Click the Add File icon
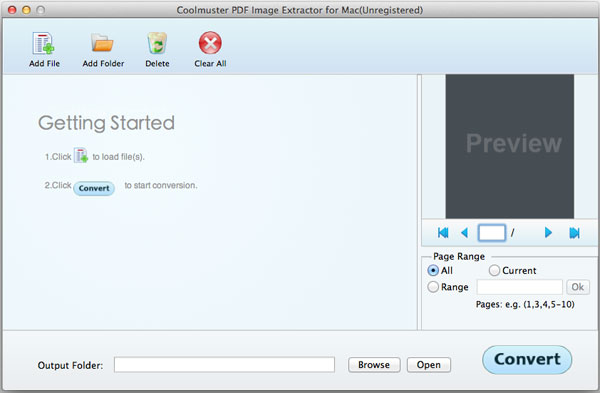The image size is (600, 393). (x=44, y=43)
